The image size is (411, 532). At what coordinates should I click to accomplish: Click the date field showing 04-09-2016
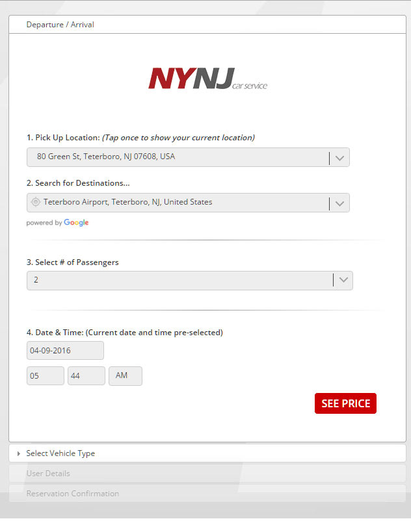[65, 351]
